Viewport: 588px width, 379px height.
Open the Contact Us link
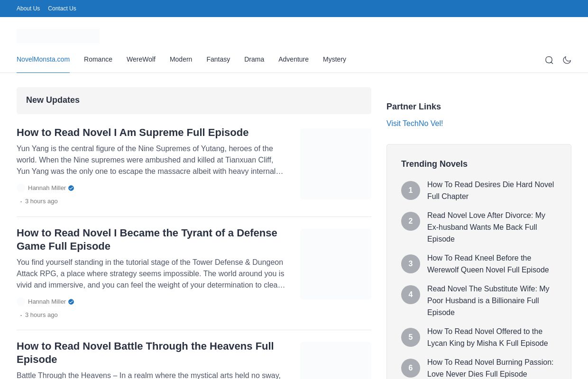coord(62,9)
